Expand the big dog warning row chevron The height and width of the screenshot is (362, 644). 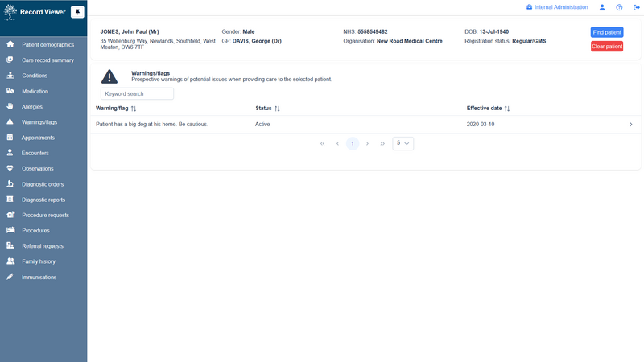(631, 125)
